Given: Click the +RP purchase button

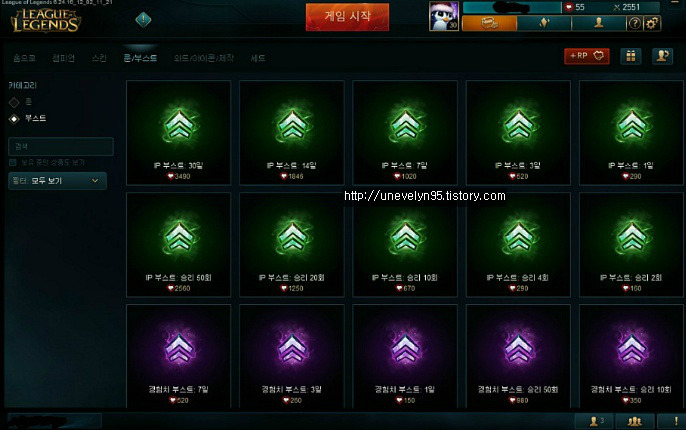Looking at the screenshot, I should click(587, 56).
